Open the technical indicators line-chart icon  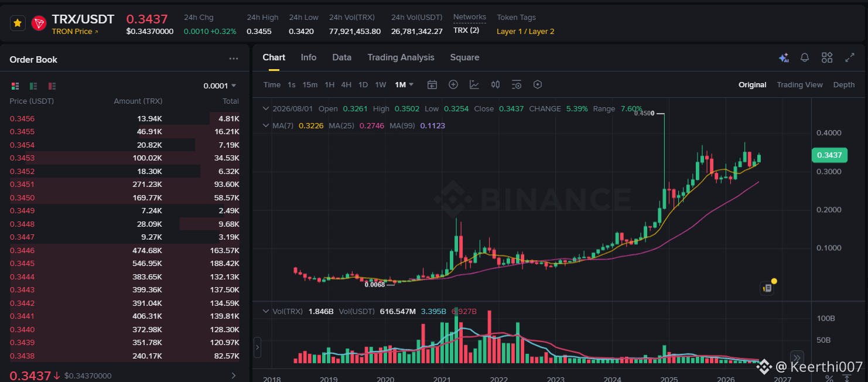tap(474, 85)
